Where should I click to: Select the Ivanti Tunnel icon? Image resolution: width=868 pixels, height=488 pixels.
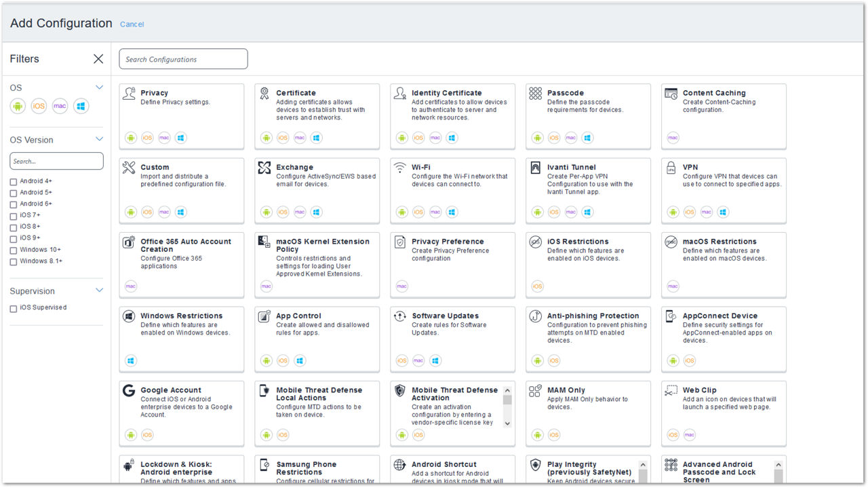(536, 168)
